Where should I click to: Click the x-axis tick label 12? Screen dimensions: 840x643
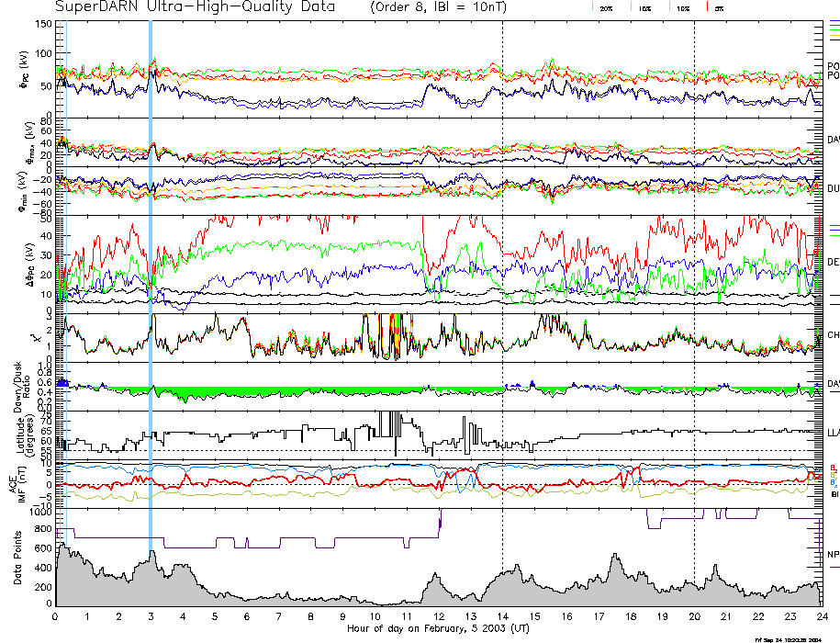point(439,616)
